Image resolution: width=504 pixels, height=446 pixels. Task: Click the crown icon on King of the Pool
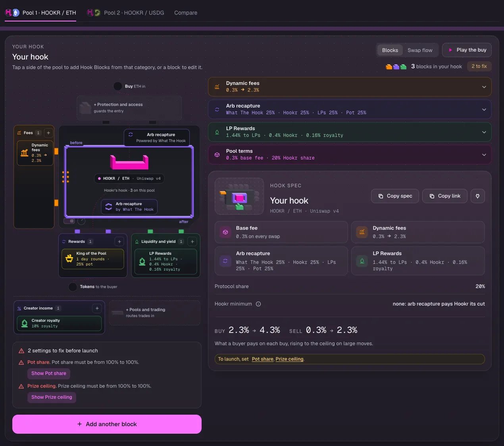point(69,259)
